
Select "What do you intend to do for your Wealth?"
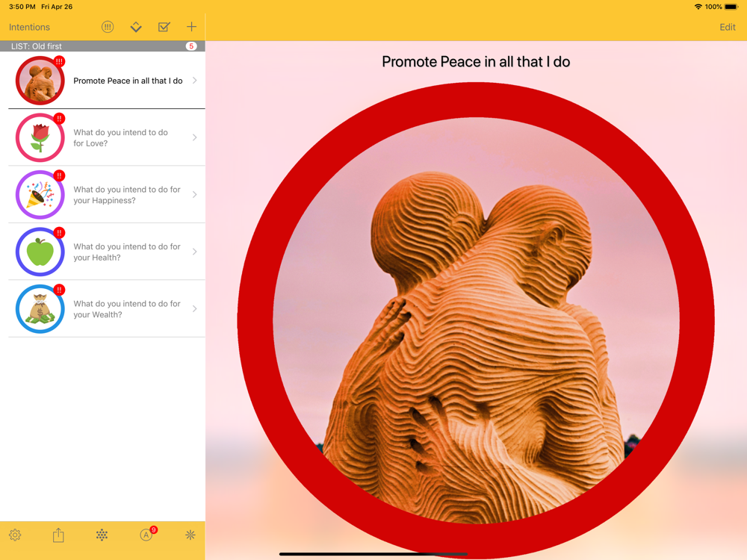tap(127, 309)
